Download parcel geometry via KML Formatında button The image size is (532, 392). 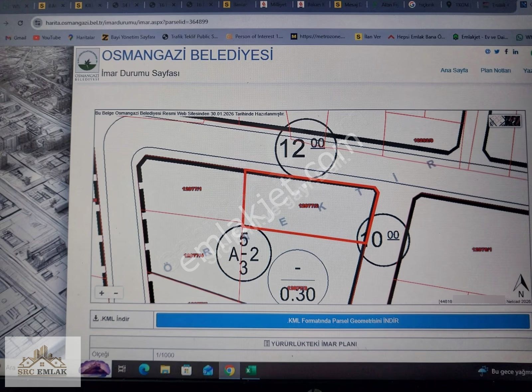(342, 321)
